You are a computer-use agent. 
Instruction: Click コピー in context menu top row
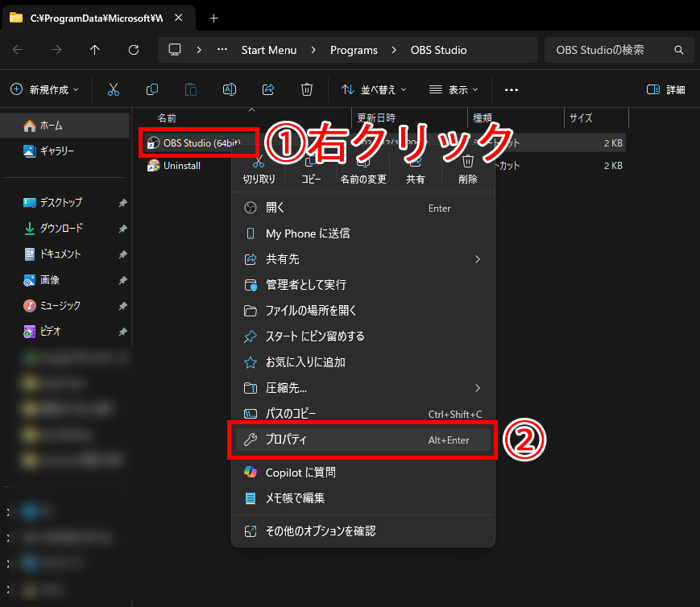(x=311, y=171)
